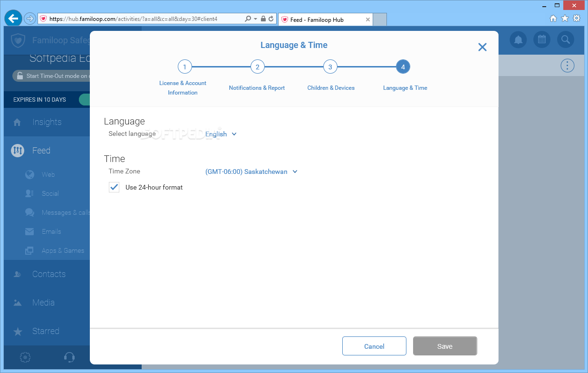Open Language & Time step label
Image resolution: width=588 pixels, height=373 pixels.
pos(405,88)
